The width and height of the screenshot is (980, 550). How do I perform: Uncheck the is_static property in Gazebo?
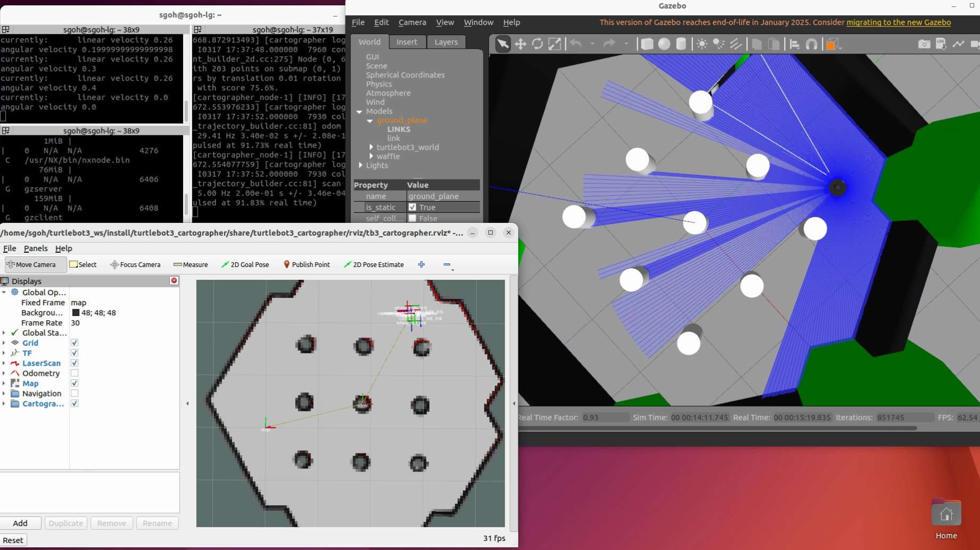point(412,207)
